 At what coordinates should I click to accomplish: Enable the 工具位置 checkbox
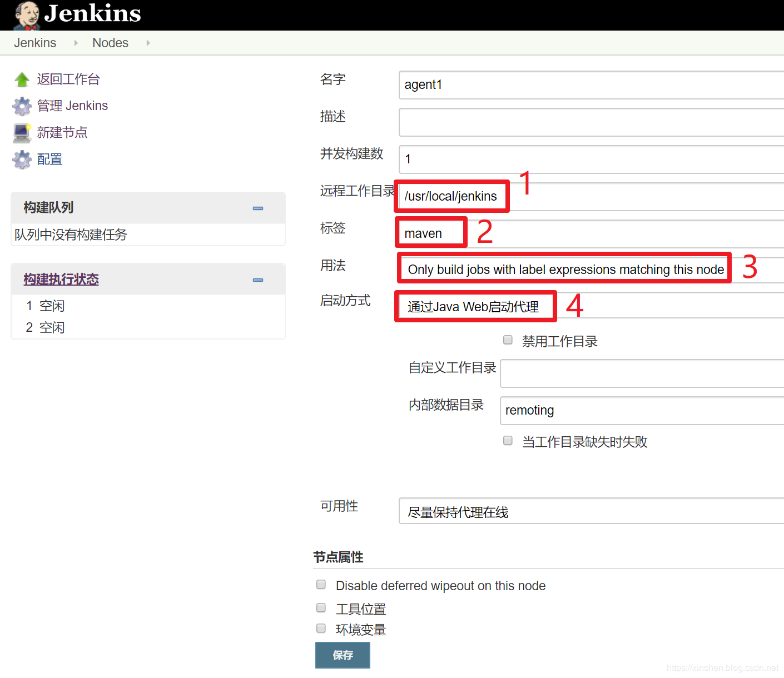point(321,607)
